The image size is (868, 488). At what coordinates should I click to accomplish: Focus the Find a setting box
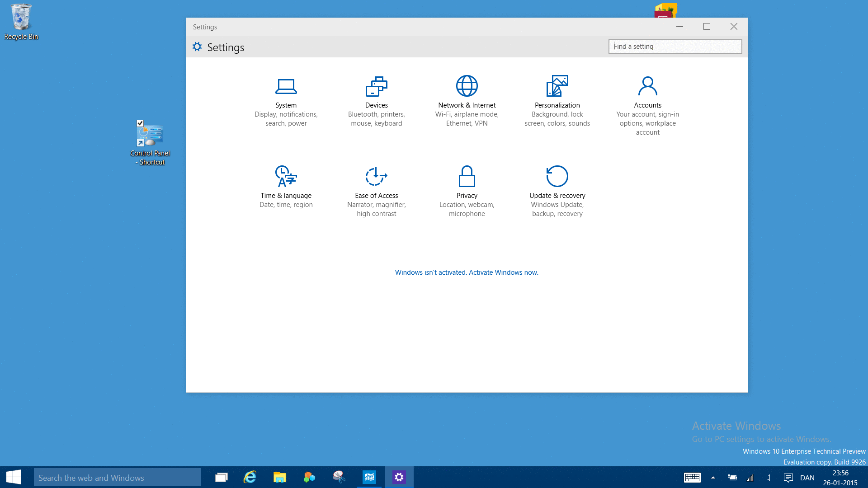coord(675,47)
